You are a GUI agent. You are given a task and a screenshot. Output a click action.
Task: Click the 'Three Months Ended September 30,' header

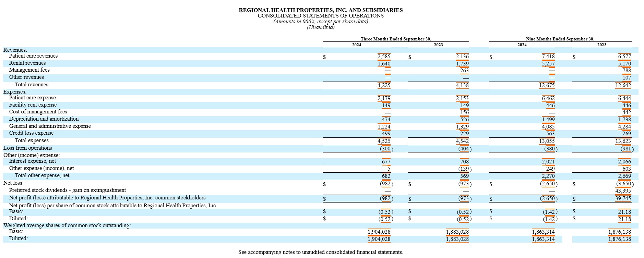396,39
